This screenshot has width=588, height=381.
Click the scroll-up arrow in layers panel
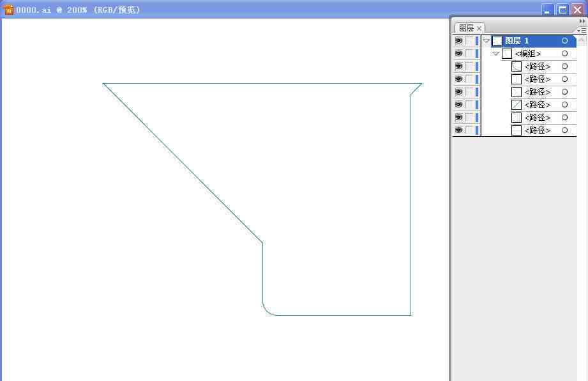(x=581, y=40)
